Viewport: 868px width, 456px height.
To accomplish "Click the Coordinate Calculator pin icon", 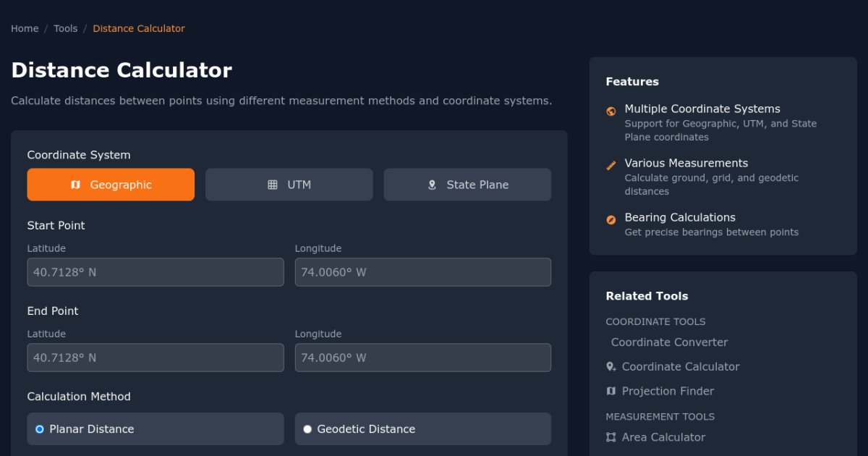I will 611,367.
